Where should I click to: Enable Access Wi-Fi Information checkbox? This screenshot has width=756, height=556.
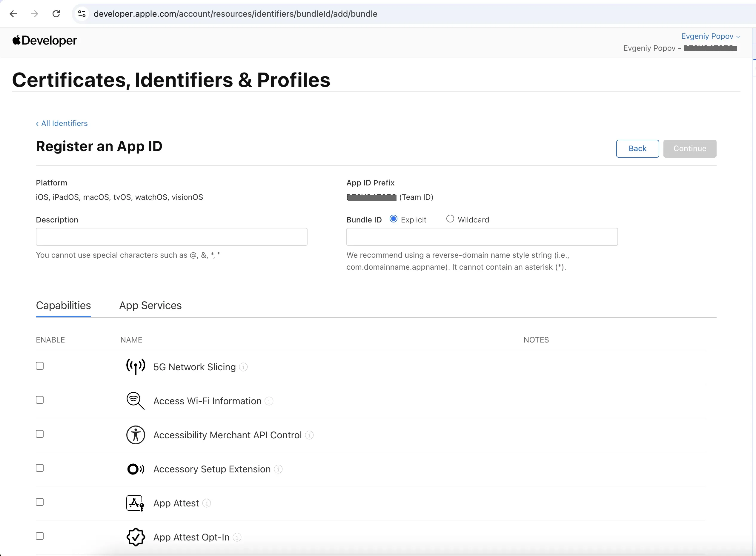click(40, 400)
